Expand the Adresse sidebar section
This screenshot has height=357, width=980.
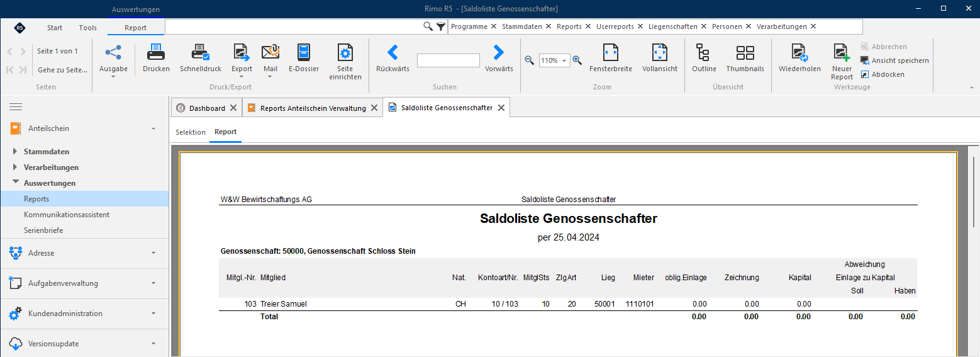click(x=153, y=253)
